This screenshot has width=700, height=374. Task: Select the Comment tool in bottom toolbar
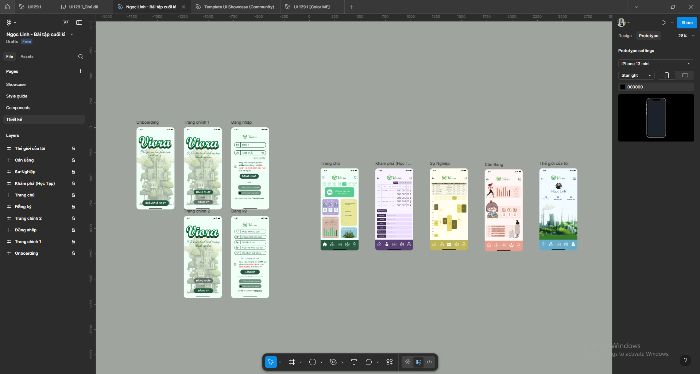click(369, 362)
